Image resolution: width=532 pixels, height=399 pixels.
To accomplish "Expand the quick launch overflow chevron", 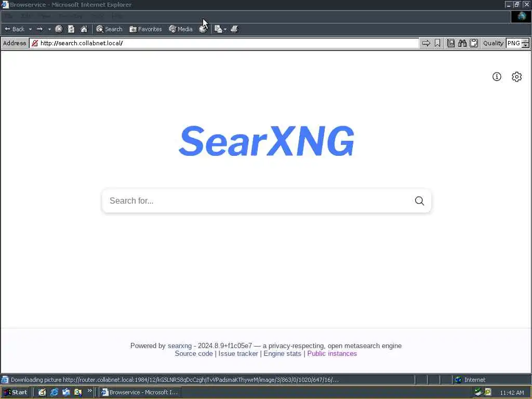I will [x=89, y=391].
